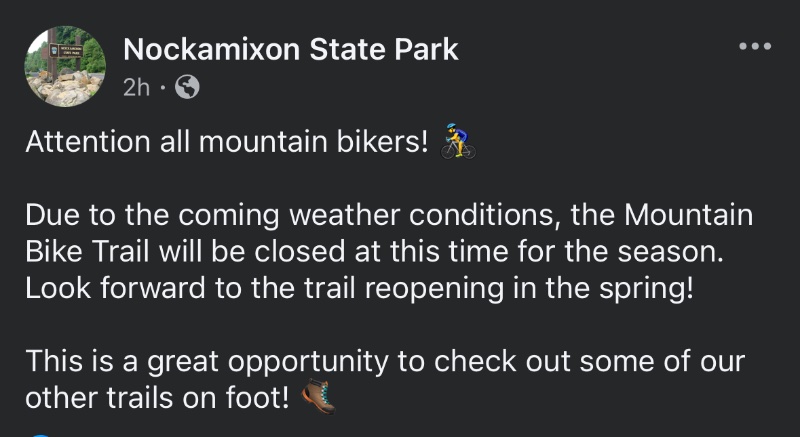Click the 2h post timestamp
This screenshot has height=437, width=800.
click(x=136, y=88)
